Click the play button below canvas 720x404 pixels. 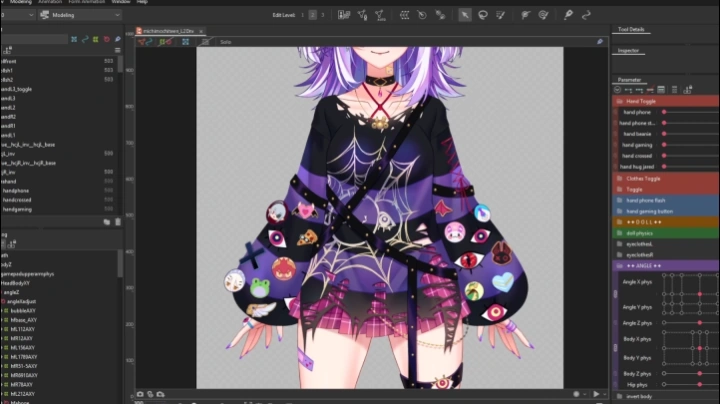click(596, 394)
